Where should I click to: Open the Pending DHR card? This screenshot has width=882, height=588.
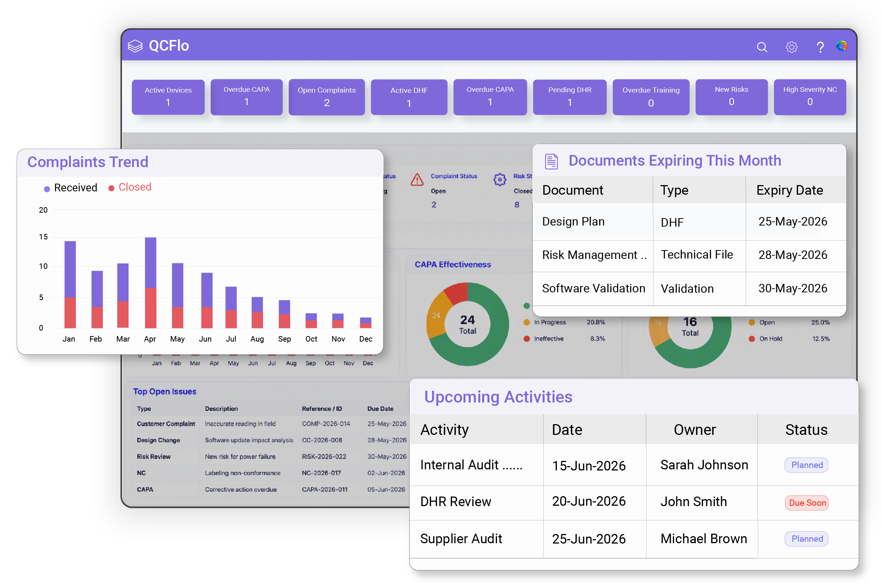point(570,97)
